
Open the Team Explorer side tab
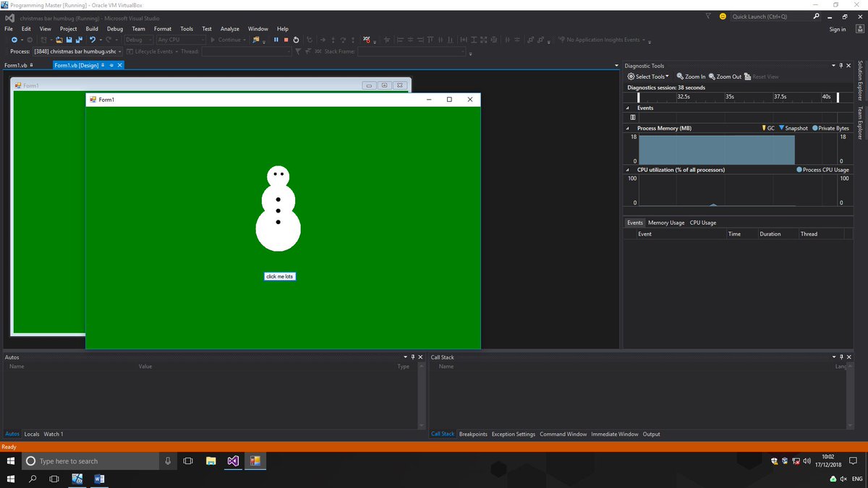pos(861,123)
